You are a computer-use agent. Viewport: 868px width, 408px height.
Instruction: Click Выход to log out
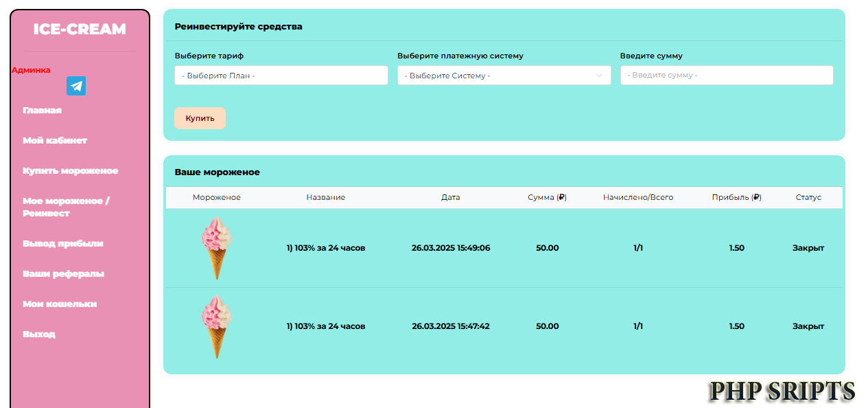pos(39,335)
